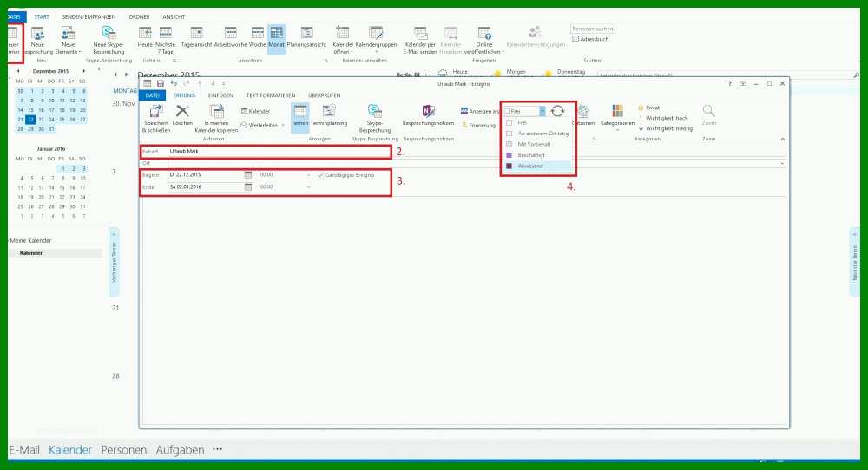The width and height of the screenshot is (868, 470).
Task: Open ANSICHT tab in main window
Action: click(x=174, y=17)
